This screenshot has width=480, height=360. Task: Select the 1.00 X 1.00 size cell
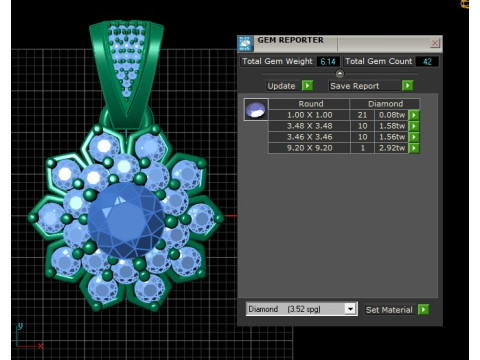pyautogui.click(x=310, y=115)
